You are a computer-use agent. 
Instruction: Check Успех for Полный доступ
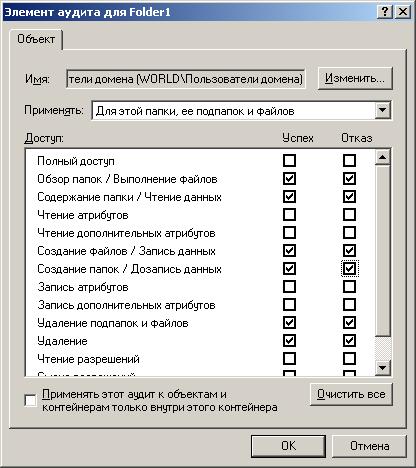coord(289,161)
